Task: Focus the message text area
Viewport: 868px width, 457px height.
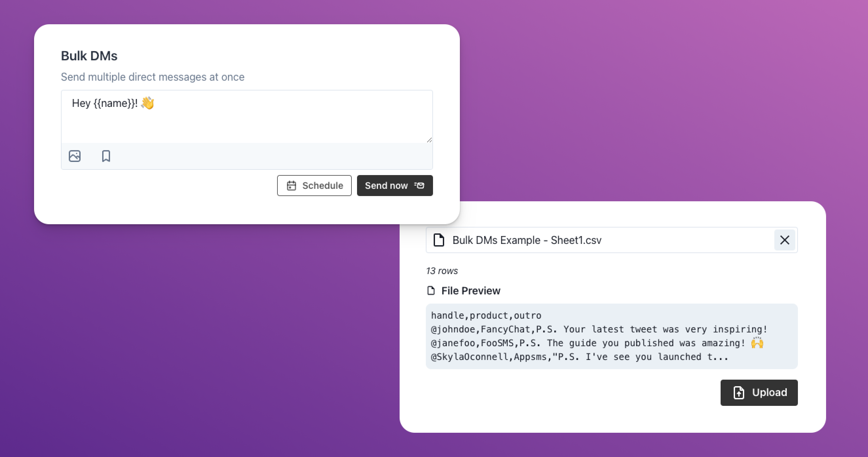Action: coord(247,121)
